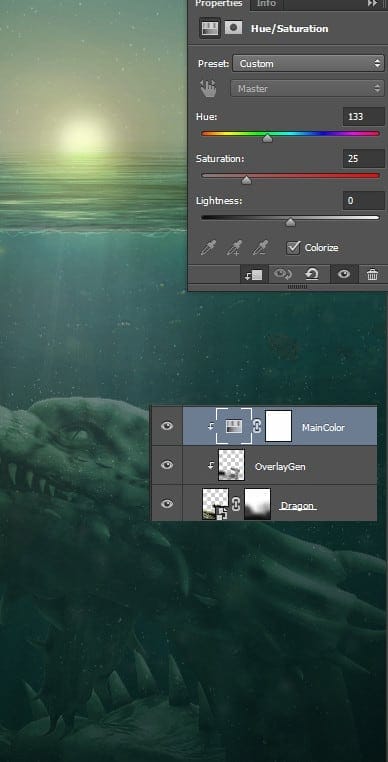Select the Dragon layer mask thumbnail
The width and height of the screenshot is (388, 762).
point(257,504)
